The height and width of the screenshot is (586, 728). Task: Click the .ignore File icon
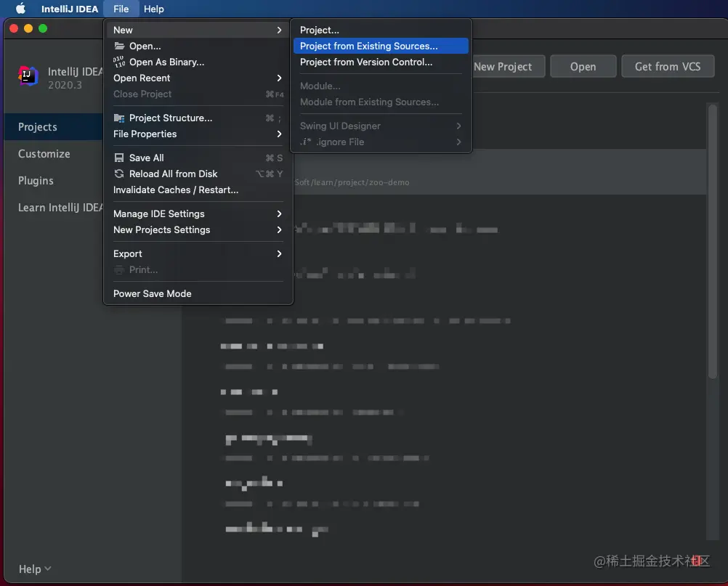click(x=305, y=142)
